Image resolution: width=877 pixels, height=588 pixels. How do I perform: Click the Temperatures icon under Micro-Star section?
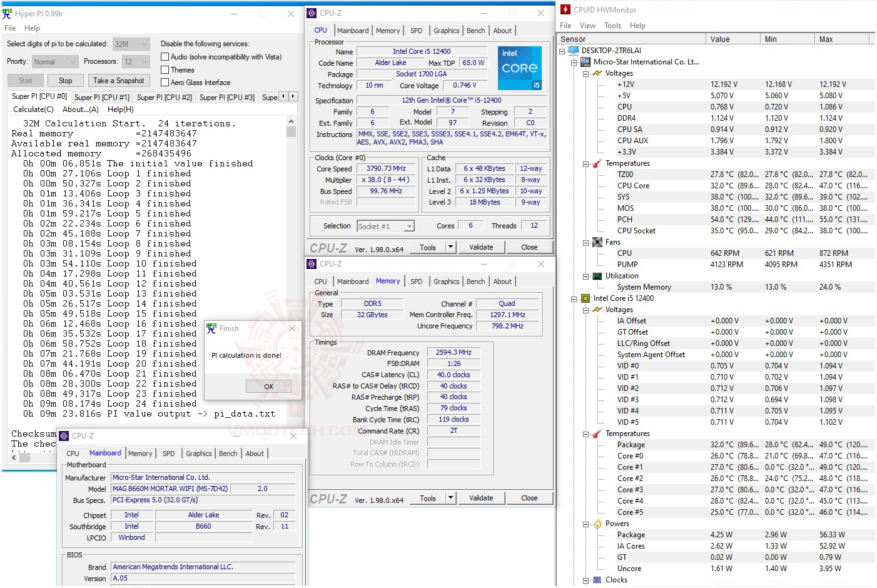(596, 163)
